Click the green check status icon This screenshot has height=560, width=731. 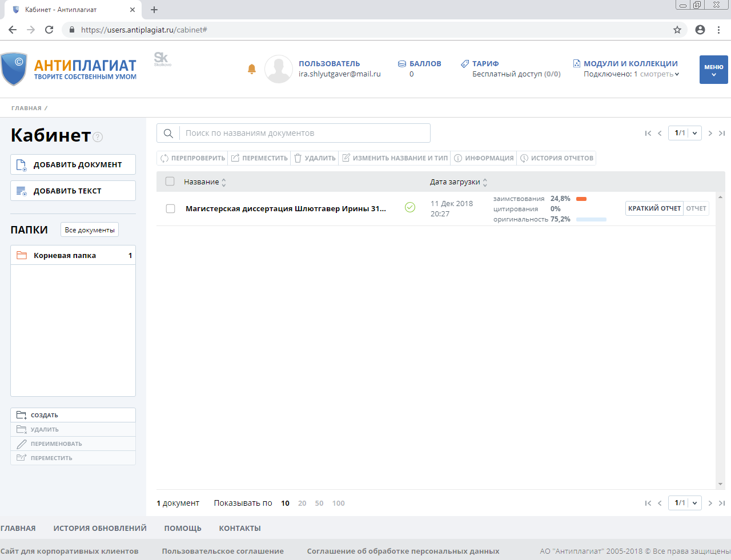click(410, 208)
